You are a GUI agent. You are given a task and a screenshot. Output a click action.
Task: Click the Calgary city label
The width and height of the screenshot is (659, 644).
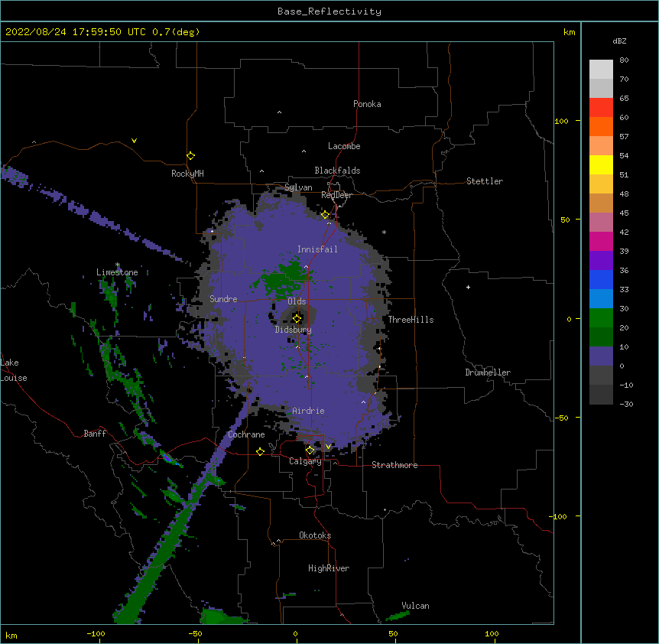click(305, 461)
